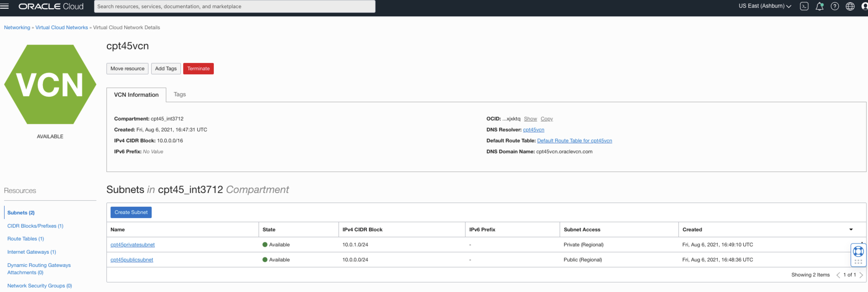
Task: Open Default Route Table for cpt45vcn
Action: coord(574,141)
